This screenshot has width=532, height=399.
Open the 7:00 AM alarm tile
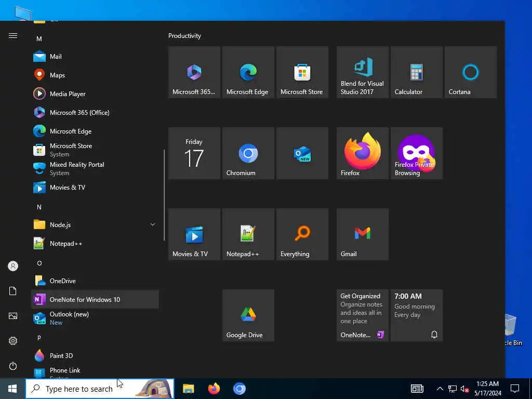pyautogui.click(x=416, y=315)
